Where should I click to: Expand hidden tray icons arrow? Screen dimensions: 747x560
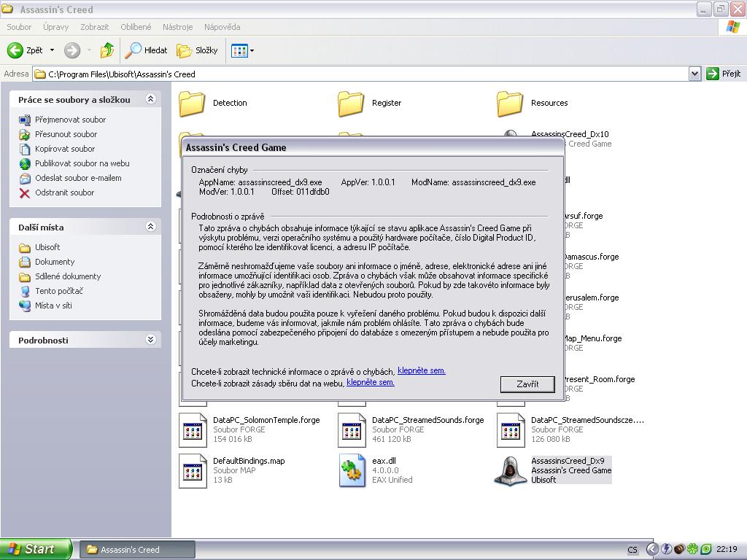click(652, 550)
